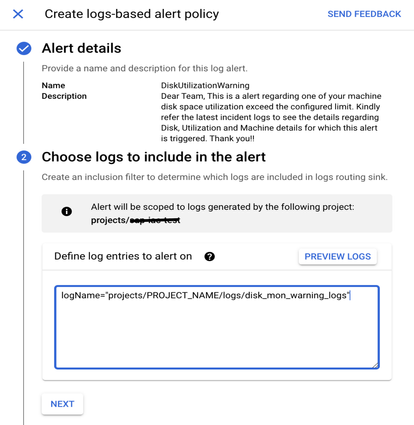Select Choose logs to include heading
The width and height of the screenshot is (414, 425).
(x=154, y=157)
